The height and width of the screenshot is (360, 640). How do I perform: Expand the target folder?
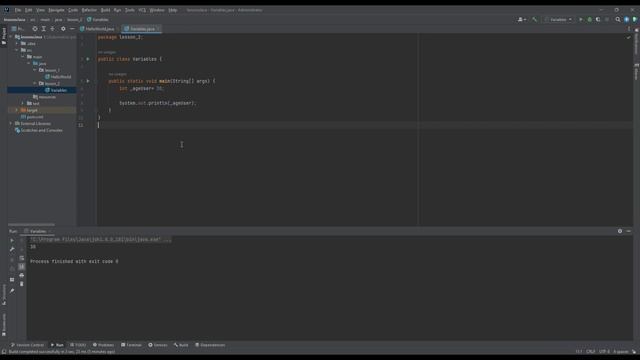pyautogui.click(x=17, y=110)
